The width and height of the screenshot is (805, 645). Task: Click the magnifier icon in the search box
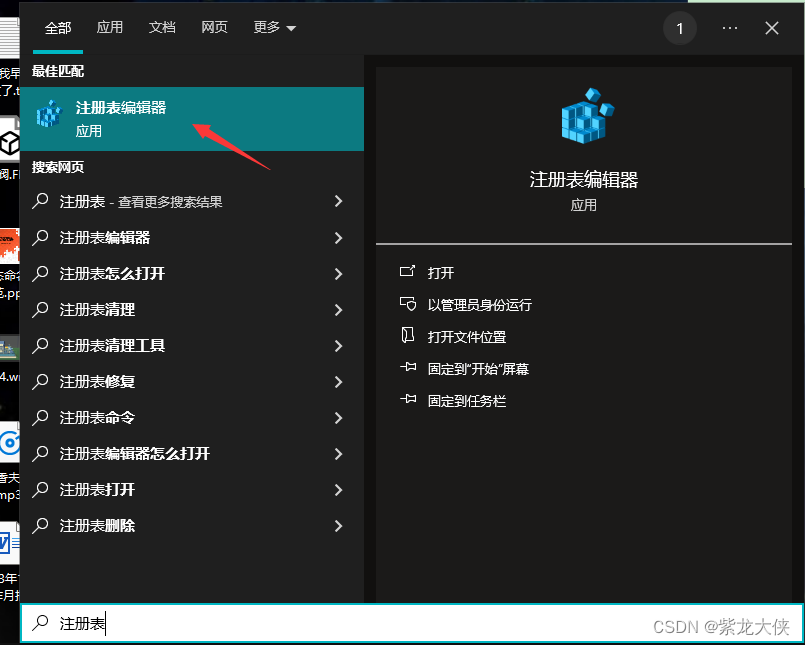click(x=40, y=623)
